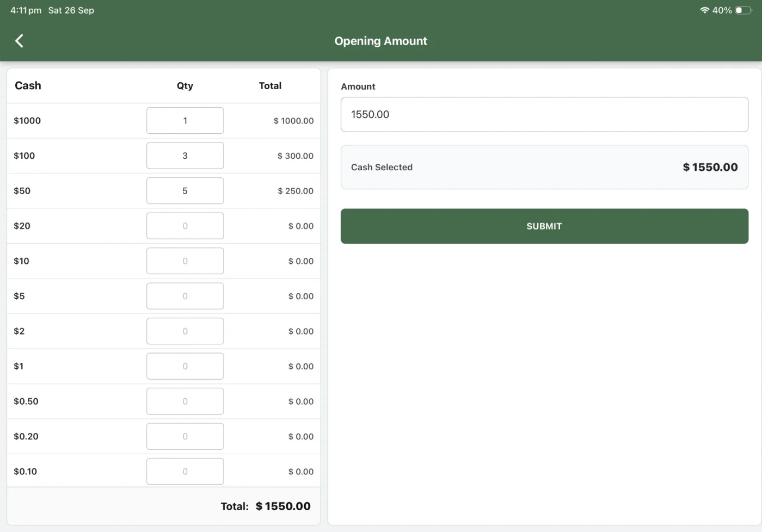
Task: Click the $ 1000.00 row total
Action: (x=293, y=121)
